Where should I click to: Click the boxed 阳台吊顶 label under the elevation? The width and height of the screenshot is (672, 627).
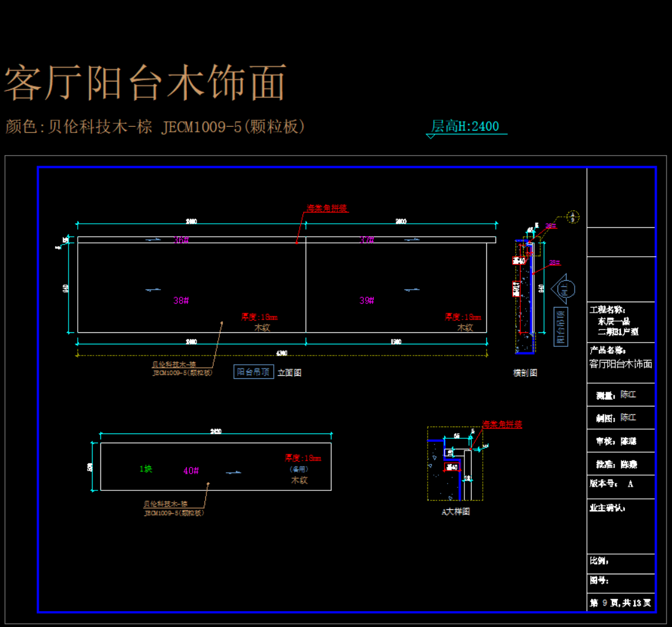(x=254, y=372)
